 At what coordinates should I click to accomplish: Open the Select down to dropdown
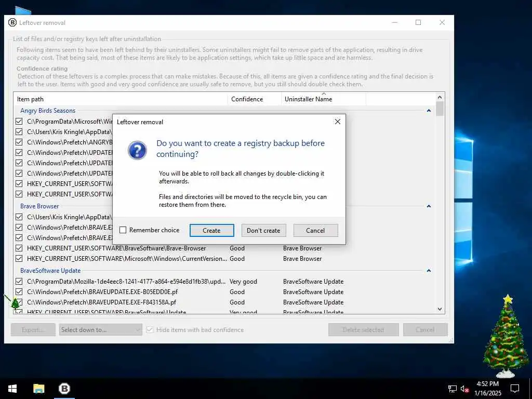(100, 330)
